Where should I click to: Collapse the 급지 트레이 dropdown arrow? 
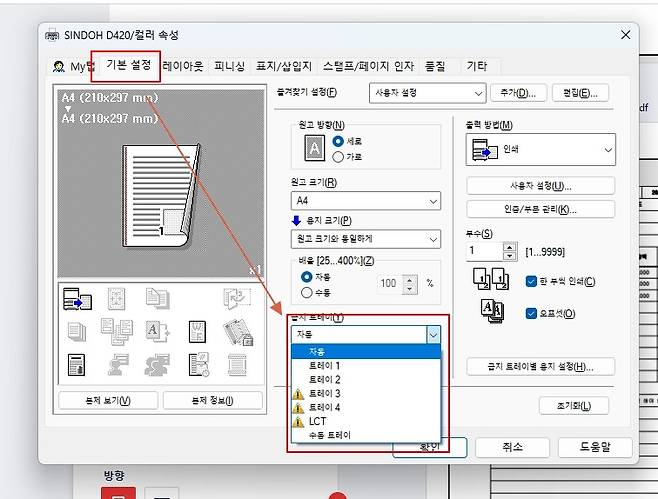click(x=433, y=335)
